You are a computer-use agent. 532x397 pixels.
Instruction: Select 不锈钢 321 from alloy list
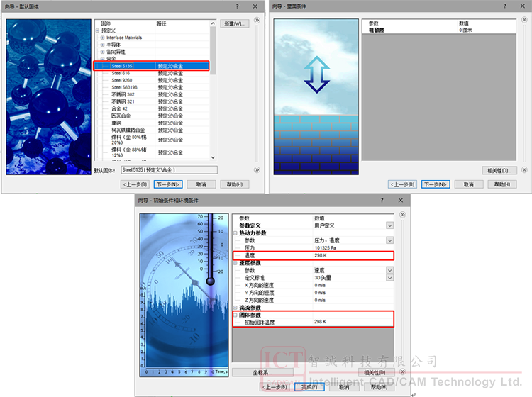point(123,101)
